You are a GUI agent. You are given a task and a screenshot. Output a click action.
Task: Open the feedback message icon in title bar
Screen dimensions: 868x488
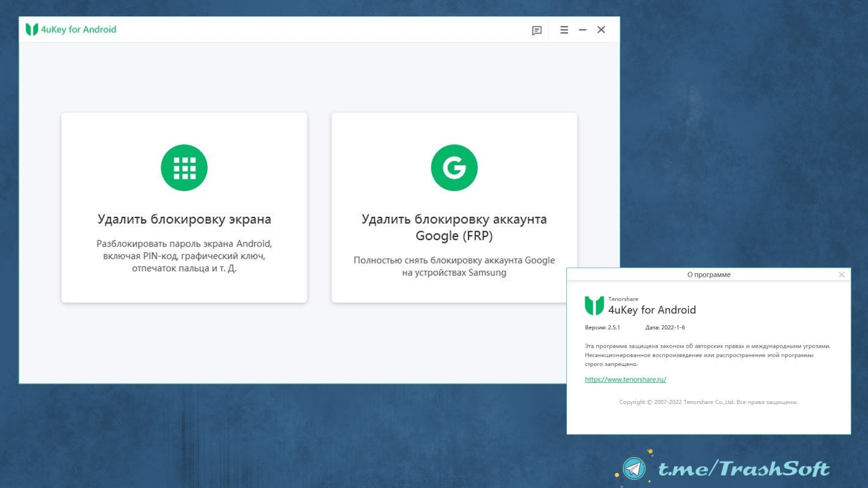coord(536,30)
